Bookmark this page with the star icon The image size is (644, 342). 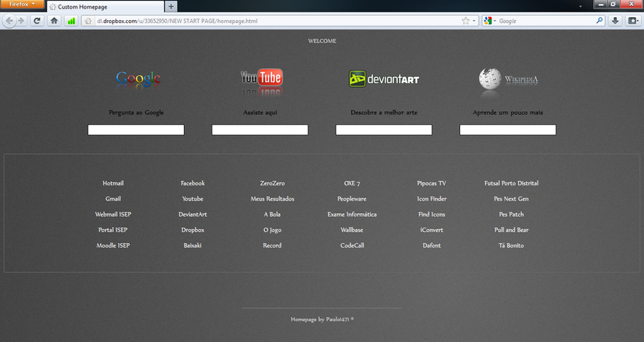click(465, 21)
